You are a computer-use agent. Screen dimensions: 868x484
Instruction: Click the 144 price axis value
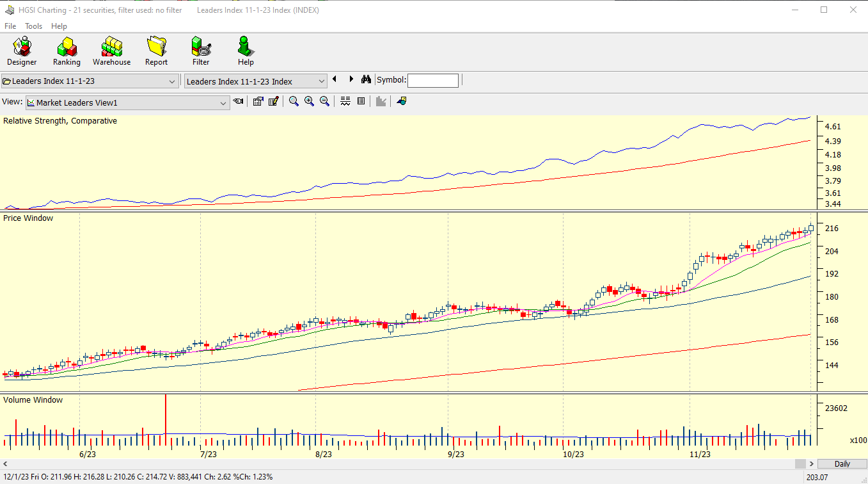832,365
